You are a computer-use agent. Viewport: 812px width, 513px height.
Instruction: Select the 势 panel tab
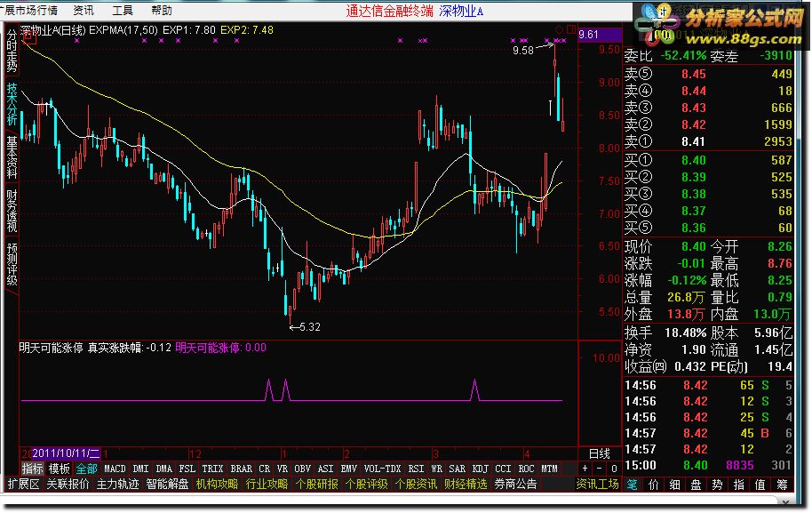717,485
